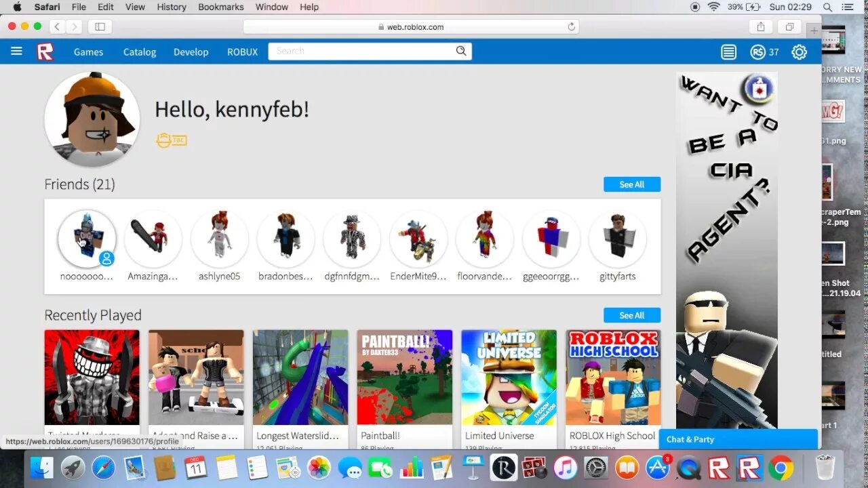Open Longest Waterslide game thumbnail
Viewport: 868px width, 488px height.
pos(300,378)
